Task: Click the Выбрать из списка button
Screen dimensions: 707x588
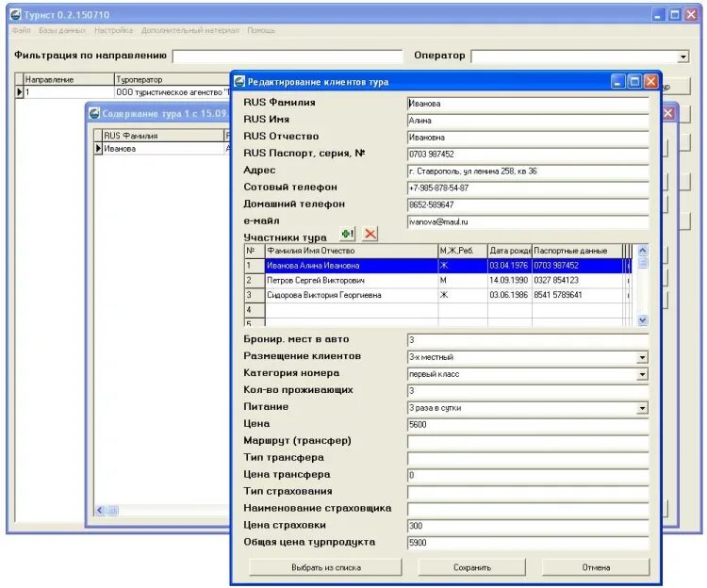Action: (x=325, y=567)
